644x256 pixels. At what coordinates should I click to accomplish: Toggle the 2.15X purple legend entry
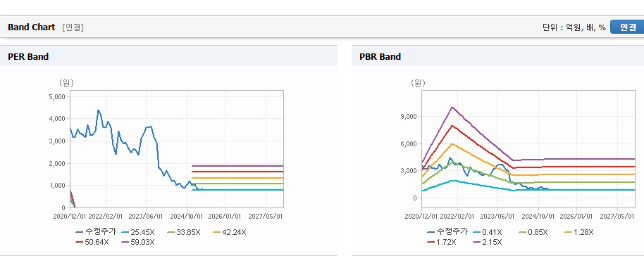[488, 242]
